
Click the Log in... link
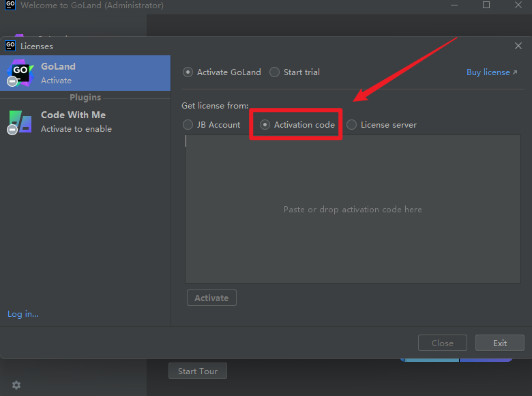pyautogui.click(x=23, y=314)
